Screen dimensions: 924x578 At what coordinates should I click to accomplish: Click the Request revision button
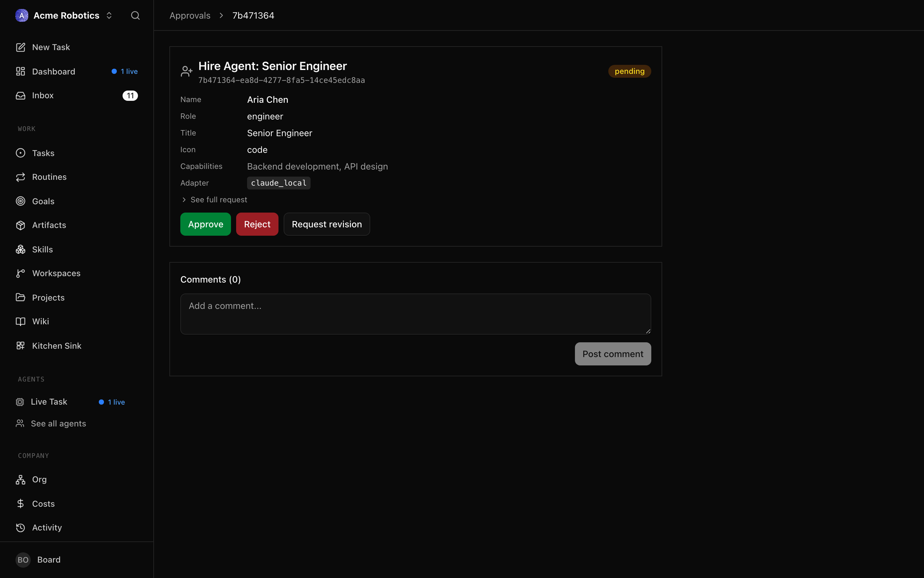327,224
